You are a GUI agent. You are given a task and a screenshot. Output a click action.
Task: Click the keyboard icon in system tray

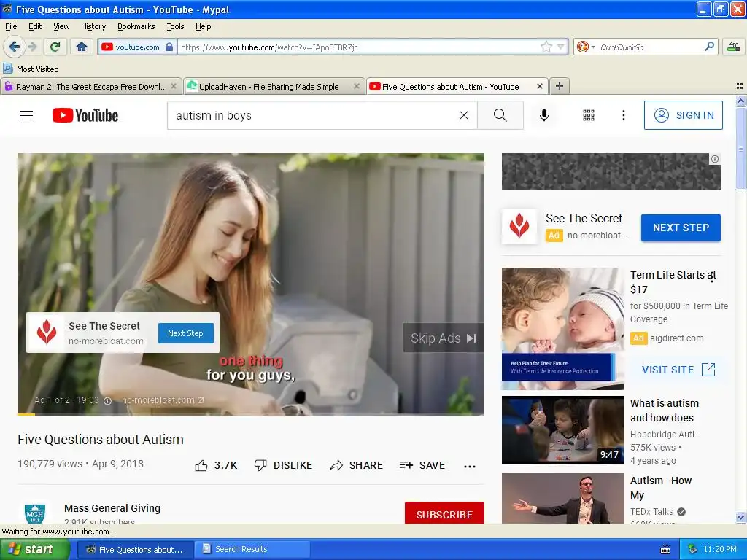tap(665, 550)
